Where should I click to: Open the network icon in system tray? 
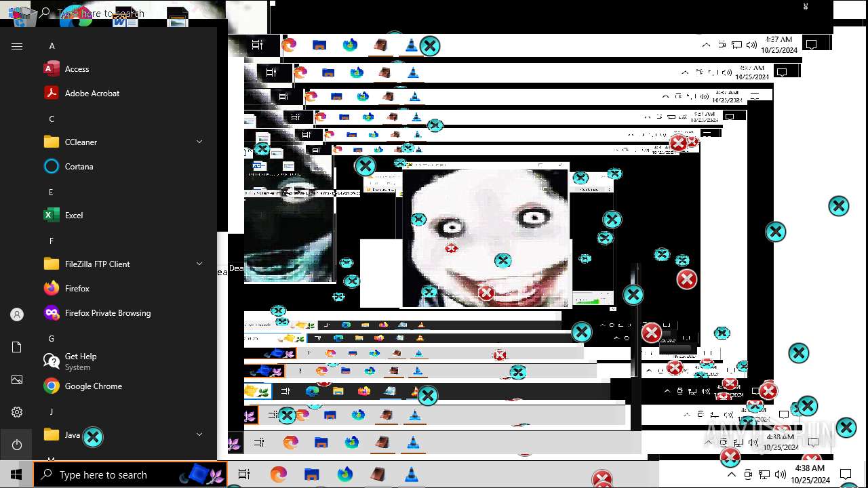coord(764,474)
